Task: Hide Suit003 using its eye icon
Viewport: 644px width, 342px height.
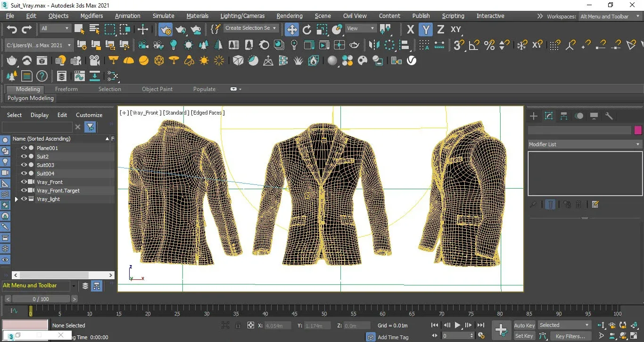Action: tap(24, 165)
